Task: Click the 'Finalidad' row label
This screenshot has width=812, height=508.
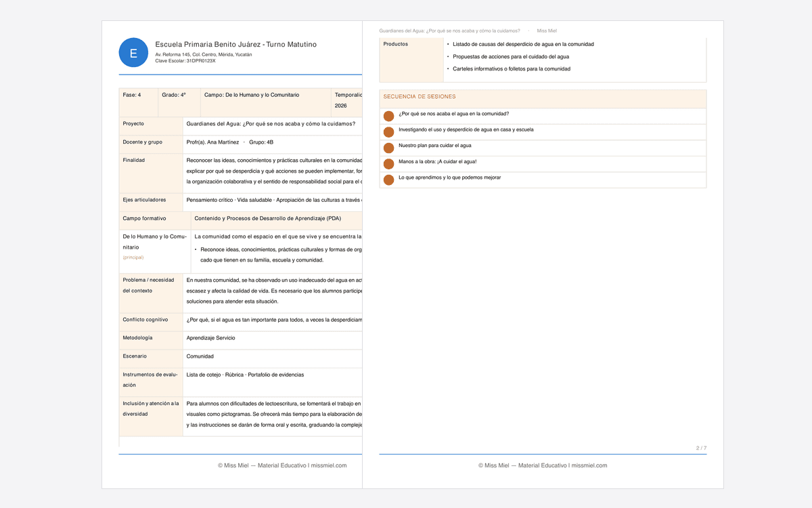Action: click(x=134, y=161)
